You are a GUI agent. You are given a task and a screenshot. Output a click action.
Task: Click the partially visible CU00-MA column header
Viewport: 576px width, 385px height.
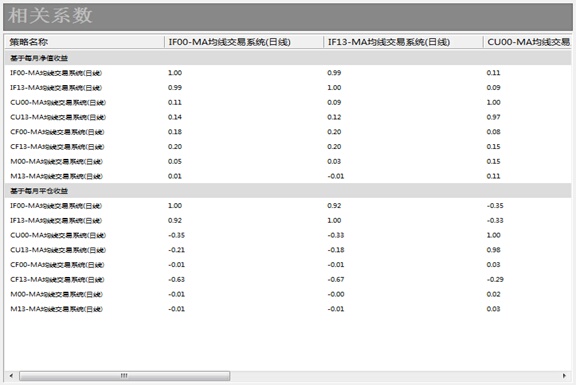pos(528,42)
